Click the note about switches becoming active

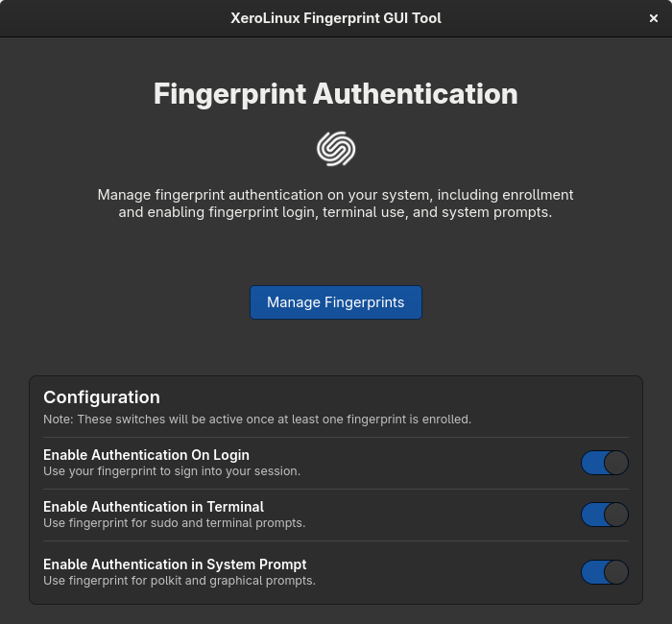257,420
